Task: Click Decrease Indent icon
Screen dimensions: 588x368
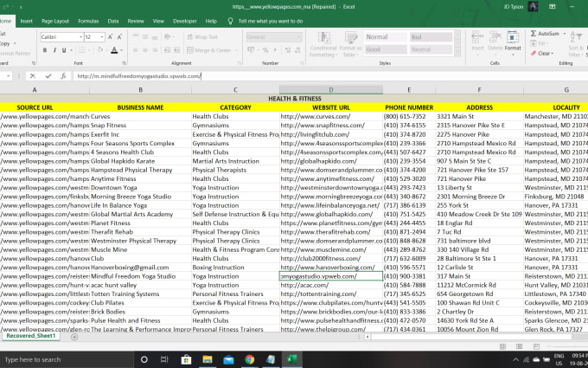Action: (167, 50)
